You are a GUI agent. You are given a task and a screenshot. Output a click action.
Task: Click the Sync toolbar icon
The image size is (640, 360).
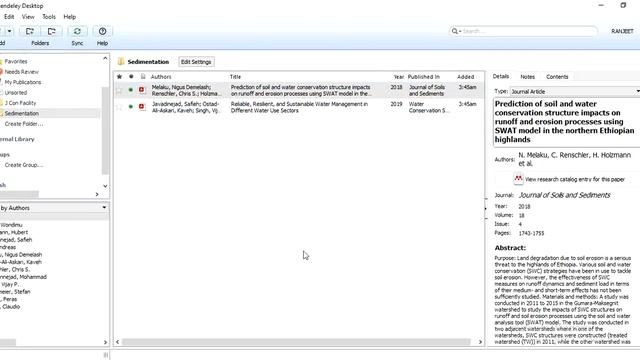click(x=77, y=31)
